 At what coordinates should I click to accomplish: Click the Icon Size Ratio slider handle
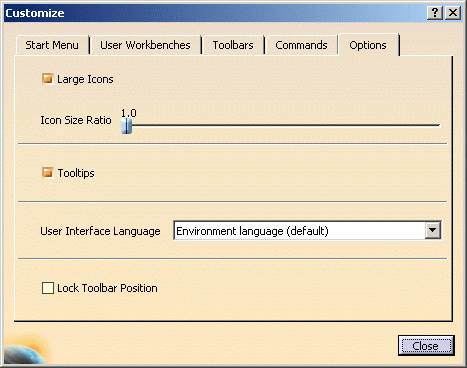point(126,126)
